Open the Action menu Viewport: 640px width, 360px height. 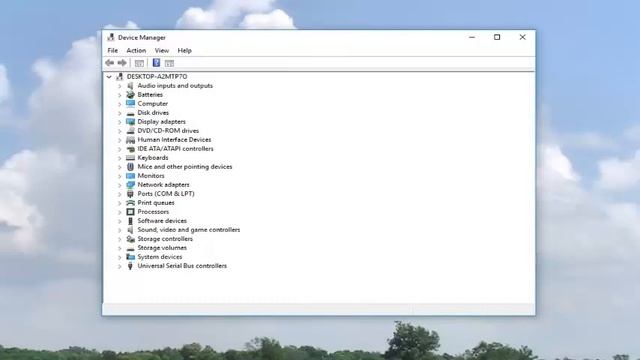[136, 51]
